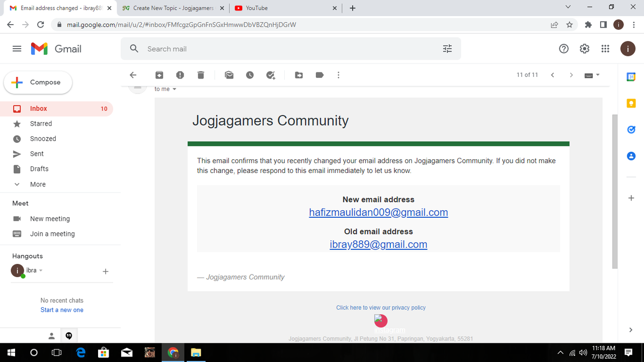Switch to Create New Topic Jogjagamers tab
Screen dimensions: 644x362
173,8
